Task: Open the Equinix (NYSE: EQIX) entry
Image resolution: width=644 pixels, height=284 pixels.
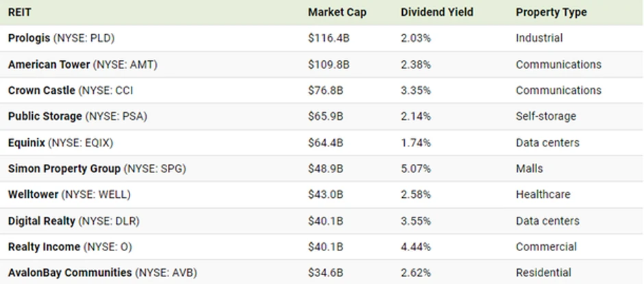Action: (60, 142)
